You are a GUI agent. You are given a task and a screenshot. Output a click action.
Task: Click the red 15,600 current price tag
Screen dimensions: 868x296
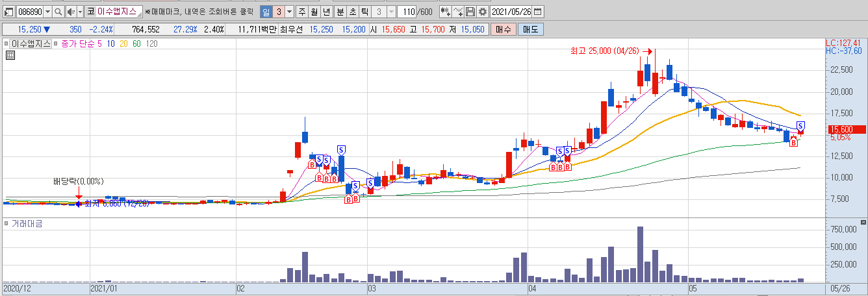coord(846,129)
